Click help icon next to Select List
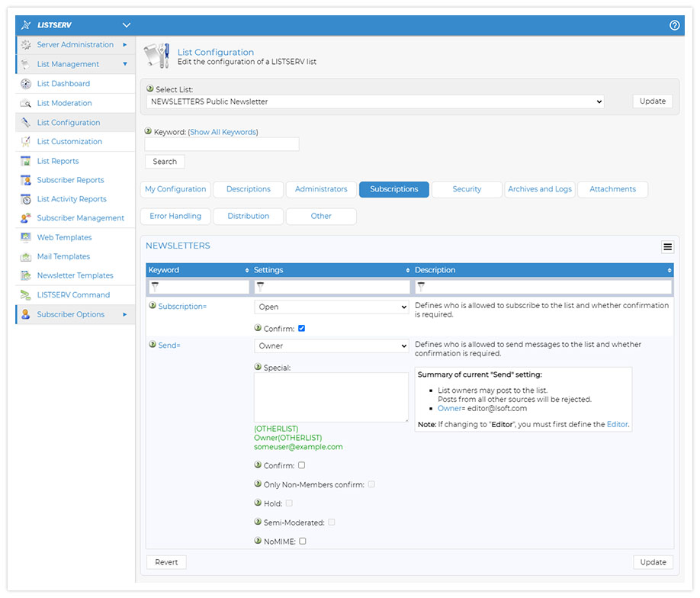Viewport: 700px width, 598px height. pos(150,88)
